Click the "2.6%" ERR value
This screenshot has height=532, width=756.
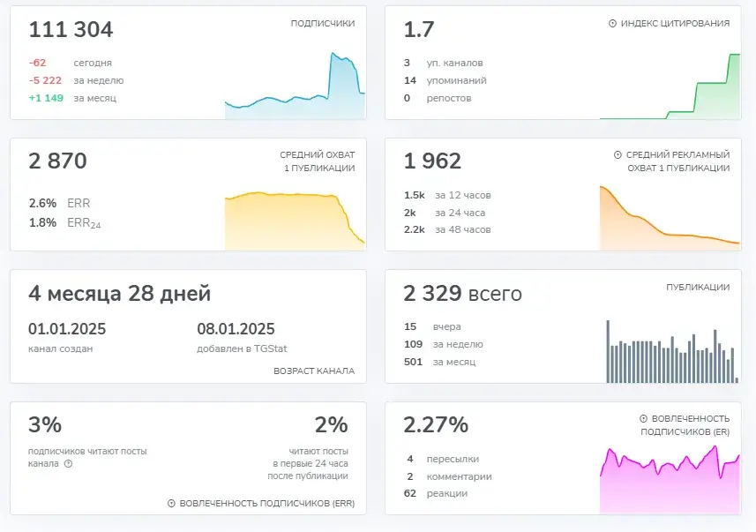42,203
